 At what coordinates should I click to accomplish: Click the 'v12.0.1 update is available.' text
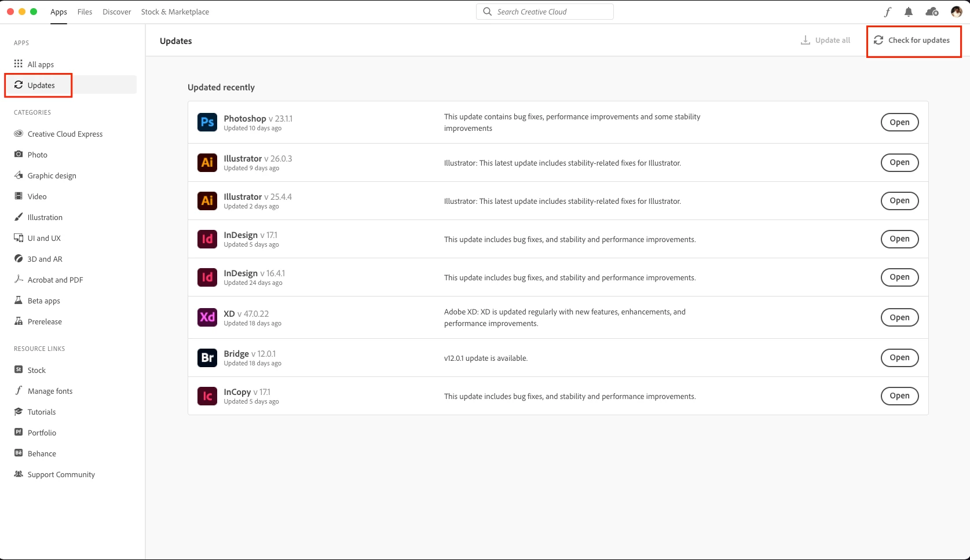tap(486, 358)
